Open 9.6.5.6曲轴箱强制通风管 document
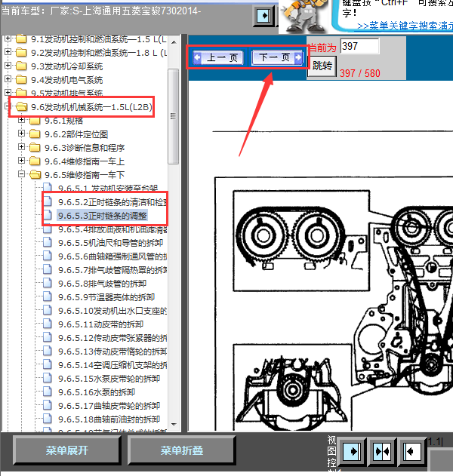This screenshot has width=453, height=476. point(112,256)
